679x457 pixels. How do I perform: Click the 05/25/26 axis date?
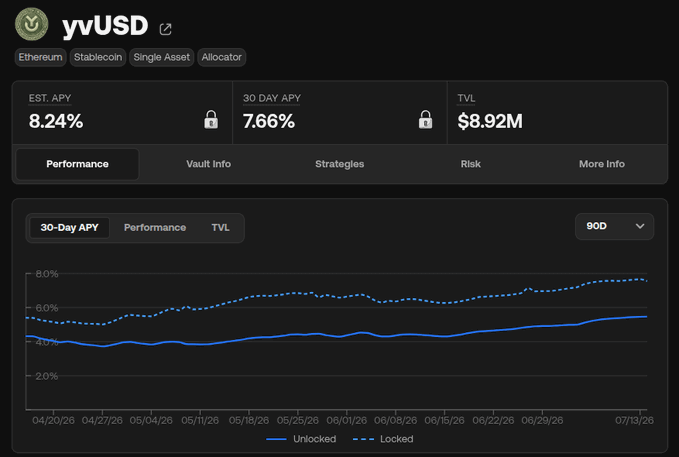click(x=297, y=420)
